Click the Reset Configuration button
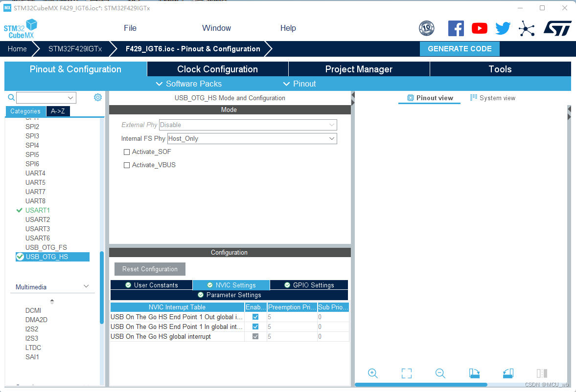The image size is (576, 392). pyautogui.click(x=150, y=269)
